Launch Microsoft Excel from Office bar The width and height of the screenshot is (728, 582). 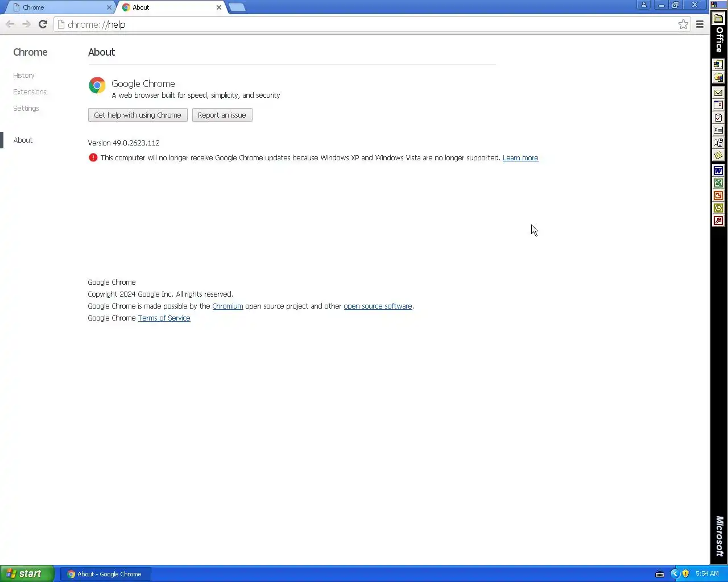[718, 183]
